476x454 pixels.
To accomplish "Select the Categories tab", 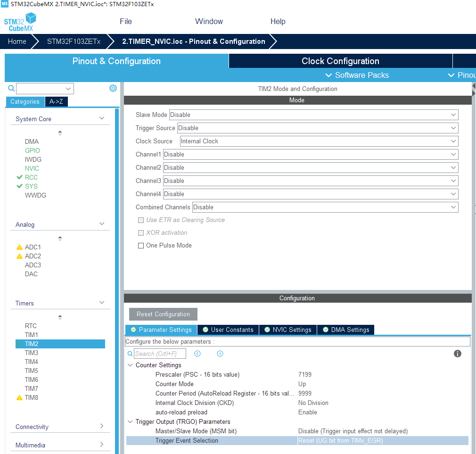I will point(25,101).
